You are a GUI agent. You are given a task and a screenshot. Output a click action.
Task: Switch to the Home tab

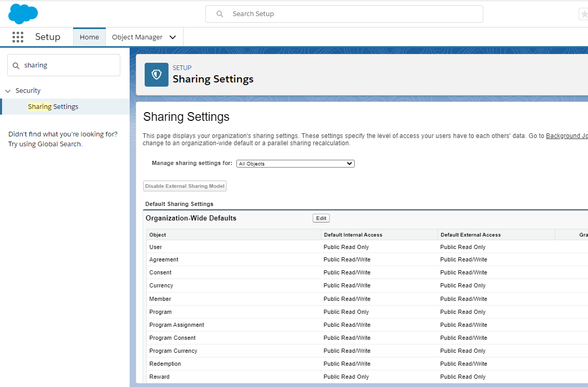[89, 37]
